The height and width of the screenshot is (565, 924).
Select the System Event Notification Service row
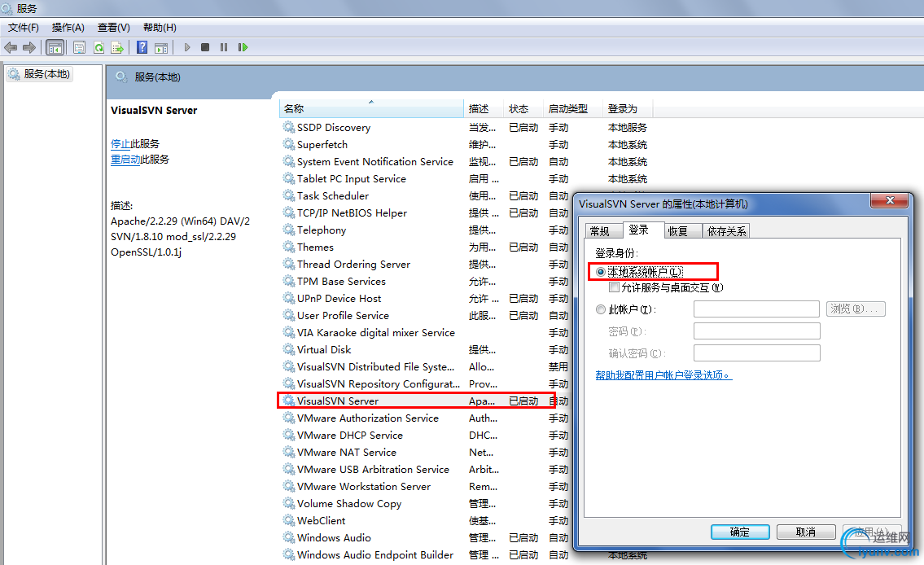[x=466, y=161]
